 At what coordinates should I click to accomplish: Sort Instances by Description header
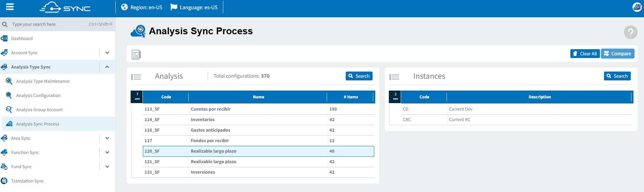pos(539,97)
